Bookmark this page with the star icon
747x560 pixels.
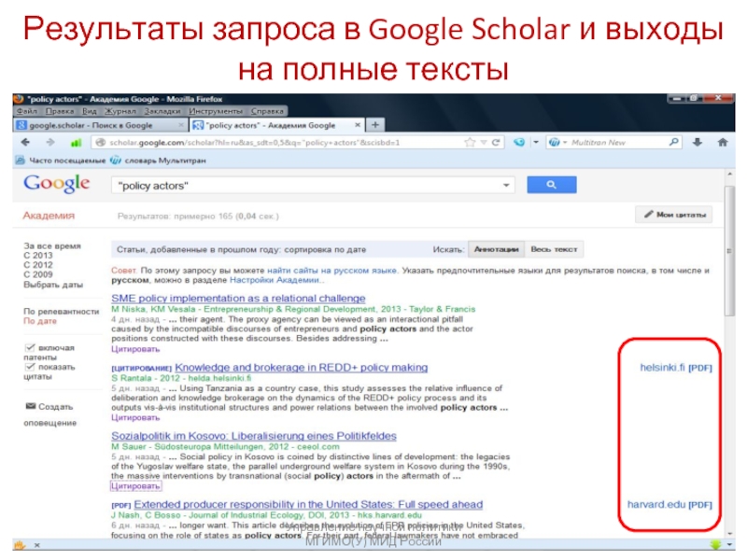coord(470,142)
